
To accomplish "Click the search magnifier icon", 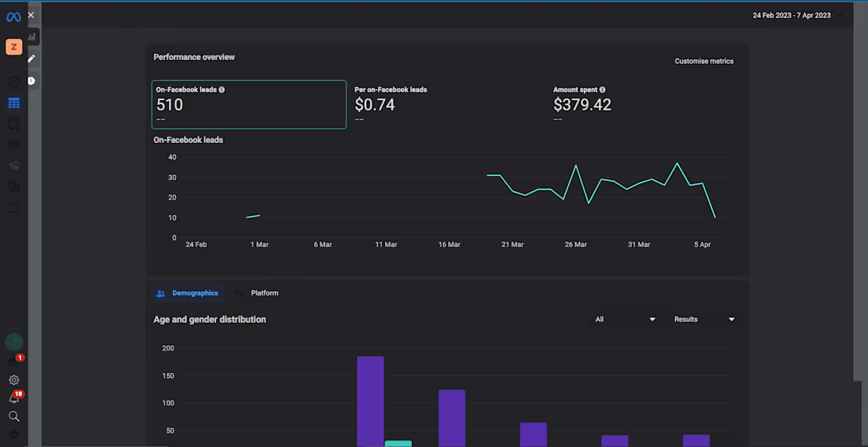I will tap(13, 416).
